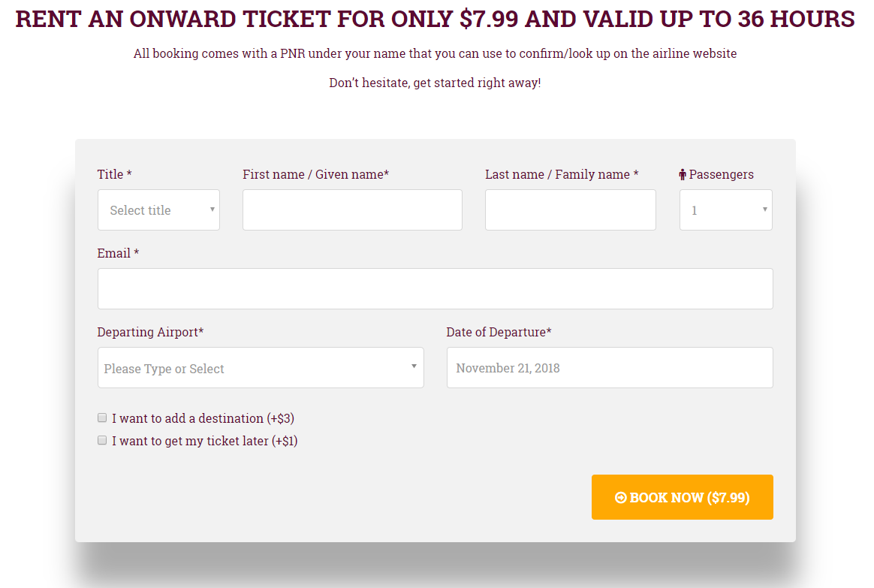
Task: Click the 'Rent an onward ticket' heading
Action: 435,19
